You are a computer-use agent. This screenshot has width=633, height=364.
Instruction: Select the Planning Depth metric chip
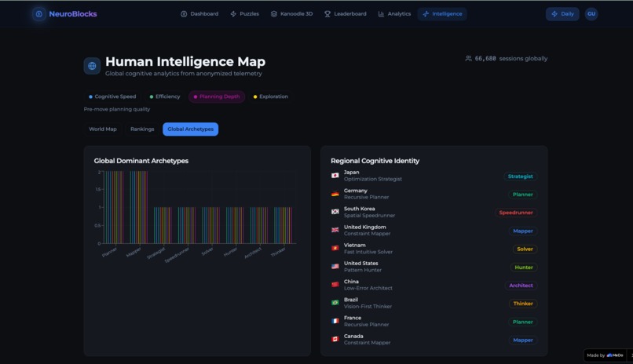pos(217,96)
